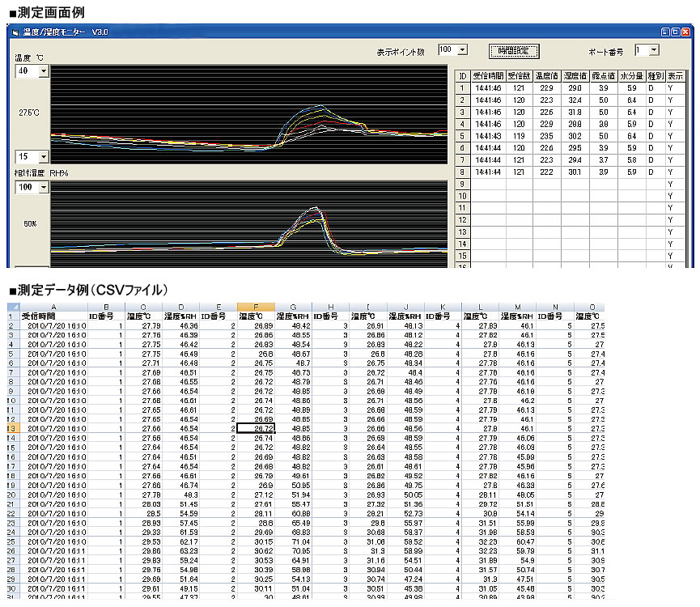This screenshot has width=700, height=607.
Task: Open the temperature upper limit dropdown showing 40
Action: point(43,71)
